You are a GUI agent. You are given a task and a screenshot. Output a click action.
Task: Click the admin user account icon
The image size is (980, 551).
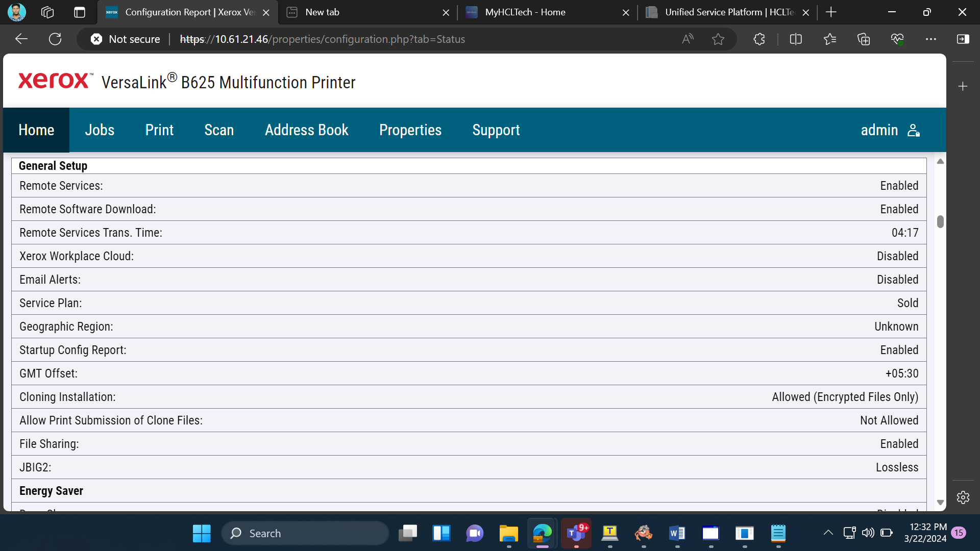coord(914,130)
